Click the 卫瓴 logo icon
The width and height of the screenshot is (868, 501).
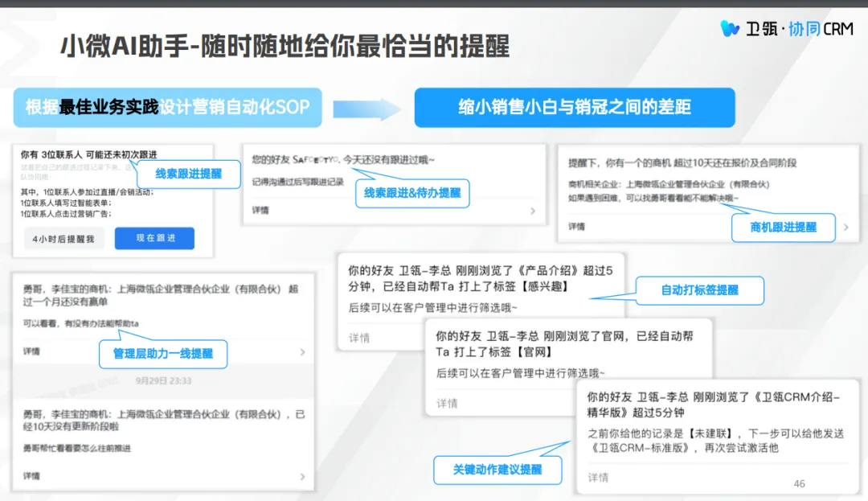point(730,28)
